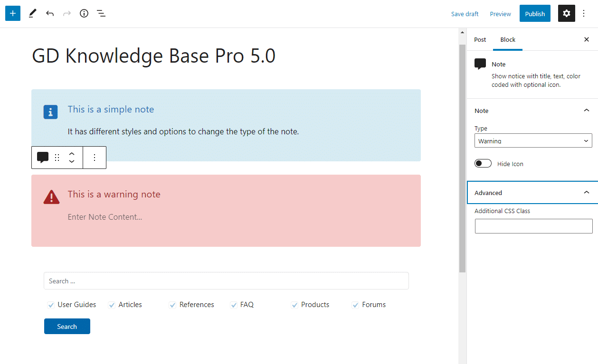Viewport: 598px width, 364px height.
Task: Toggle the Hide Icon switch
Action: pyautogui.click(x=483, y=164)
